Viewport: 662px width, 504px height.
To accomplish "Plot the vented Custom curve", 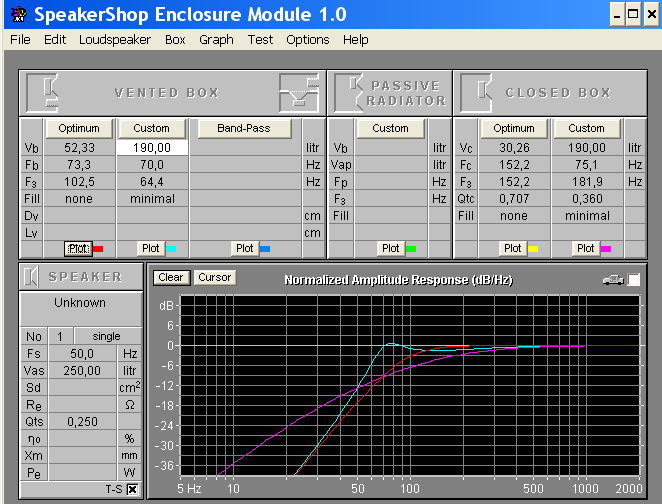I will tap(151, 248).
